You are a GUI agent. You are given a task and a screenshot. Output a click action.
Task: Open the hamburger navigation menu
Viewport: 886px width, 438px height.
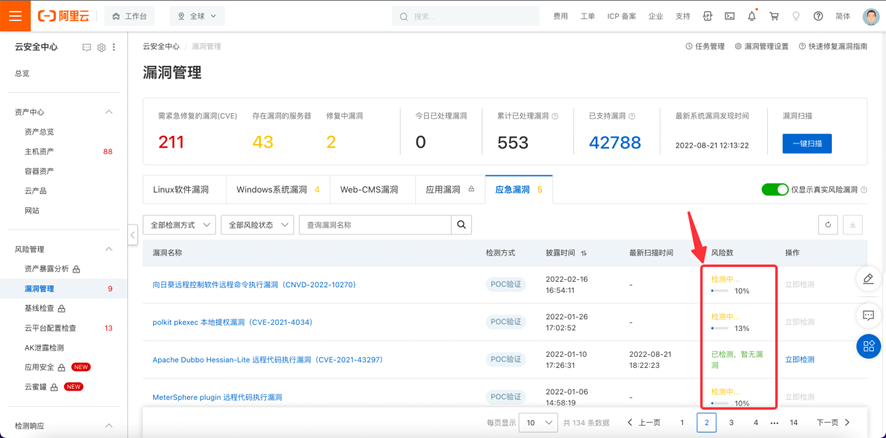coord(15,16)
